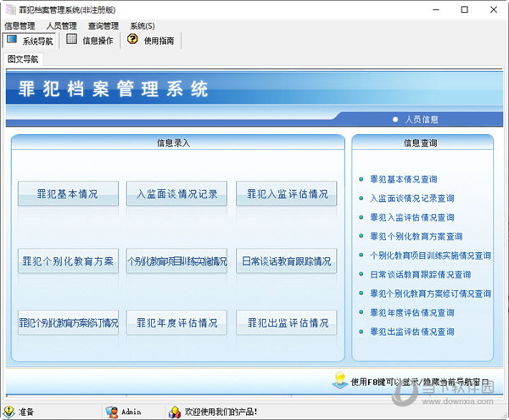Click the 使用指南 question mark icon
The height and width of the screenshot is (420, 509).
(x=132, y=39)
